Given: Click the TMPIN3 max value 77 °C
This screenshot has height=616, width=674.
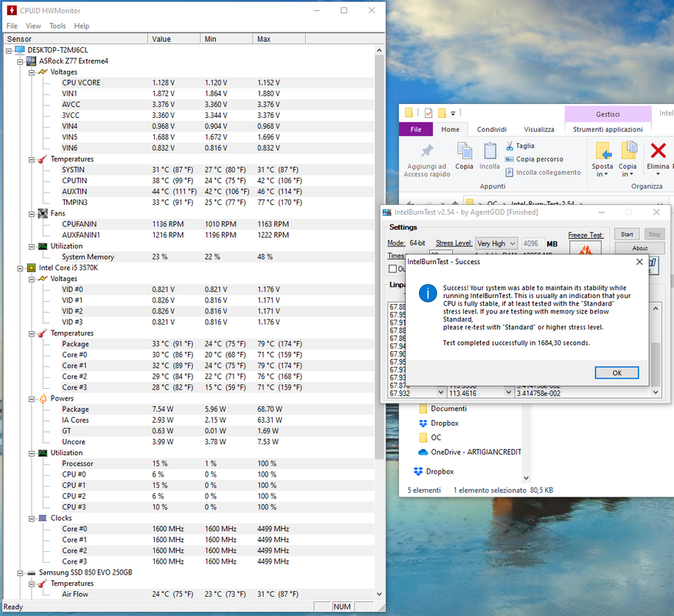Looking at the screenshot, I should (x=280, y=203).
